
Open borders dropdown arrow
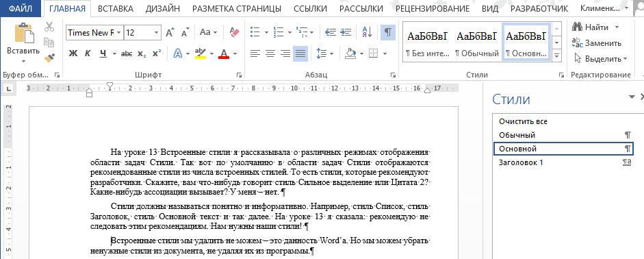tap(385, 53)
